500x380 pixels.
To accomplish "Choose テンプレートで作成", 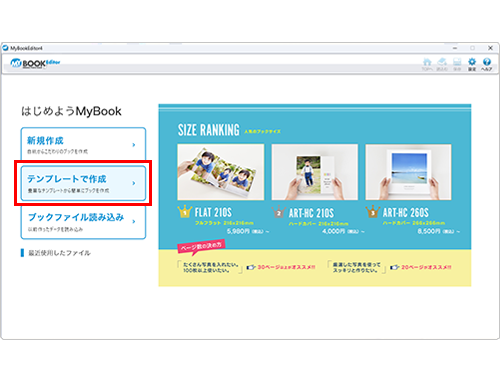I will [x=83, y=183].
